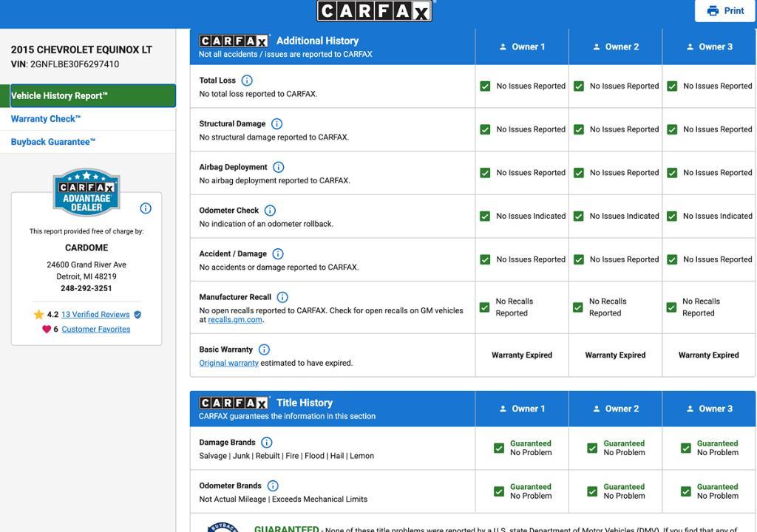Viewport: 757px width, 532px height.
Task: Open info icon beside Advantage Dealer badge
Action: 146,208
